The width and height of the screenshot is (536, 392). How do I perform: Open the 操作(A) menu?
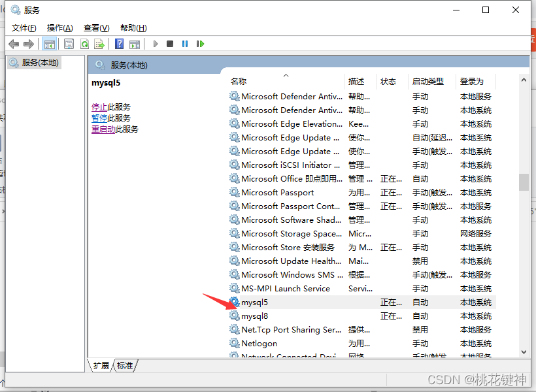click(60, 28)
